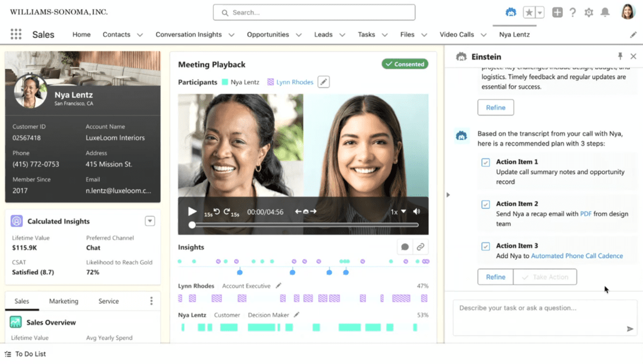Open the Einstein assistant icon in header

(510, 12)
